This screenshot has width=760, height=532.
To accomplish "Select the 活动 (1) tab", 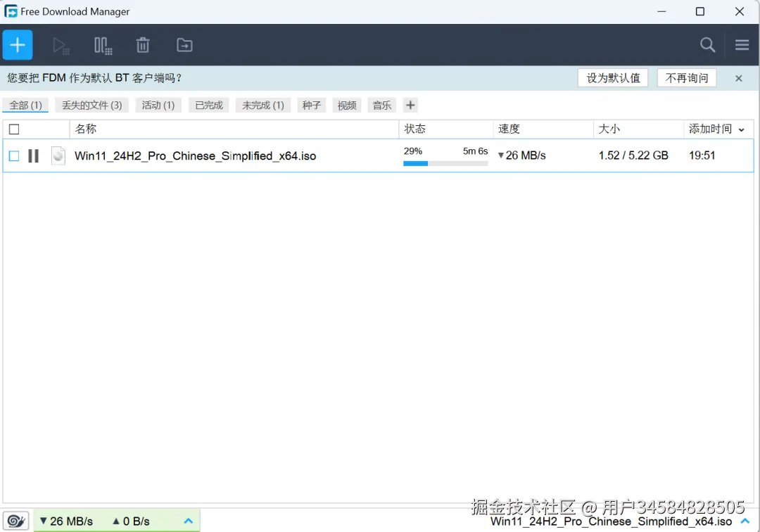I will 158,105.
